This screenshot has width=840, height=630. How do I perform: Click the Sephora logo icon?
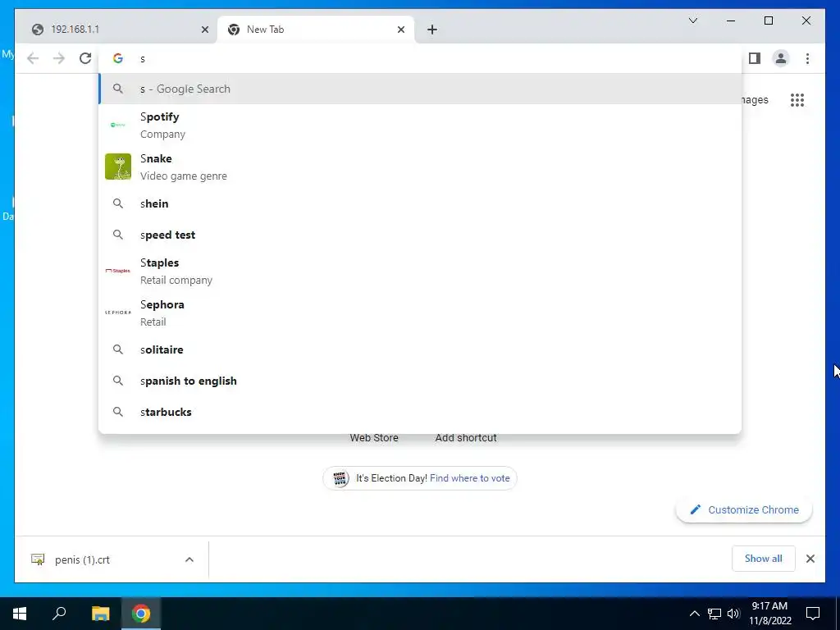(x=118, y=313)
